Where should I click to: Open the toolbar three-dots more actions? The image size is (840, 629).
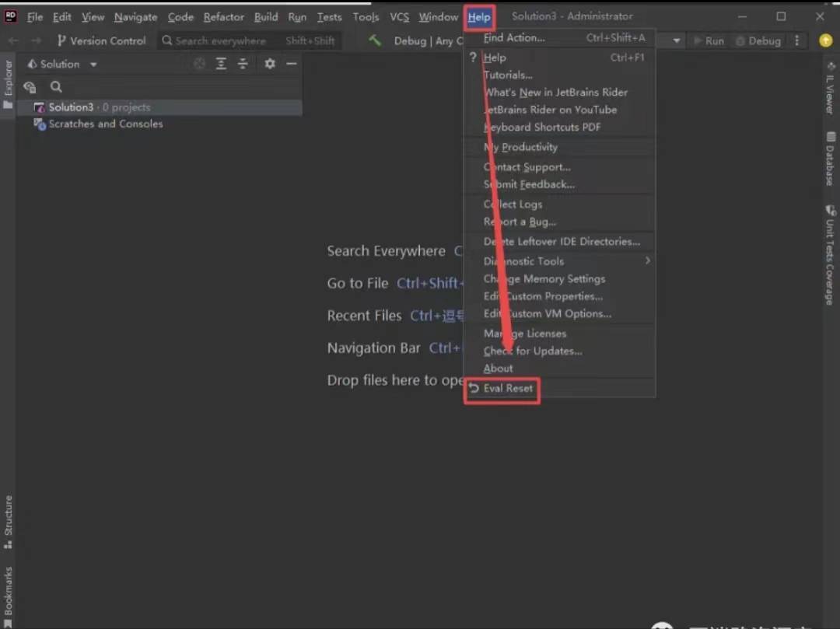click(x=797, y=40)
